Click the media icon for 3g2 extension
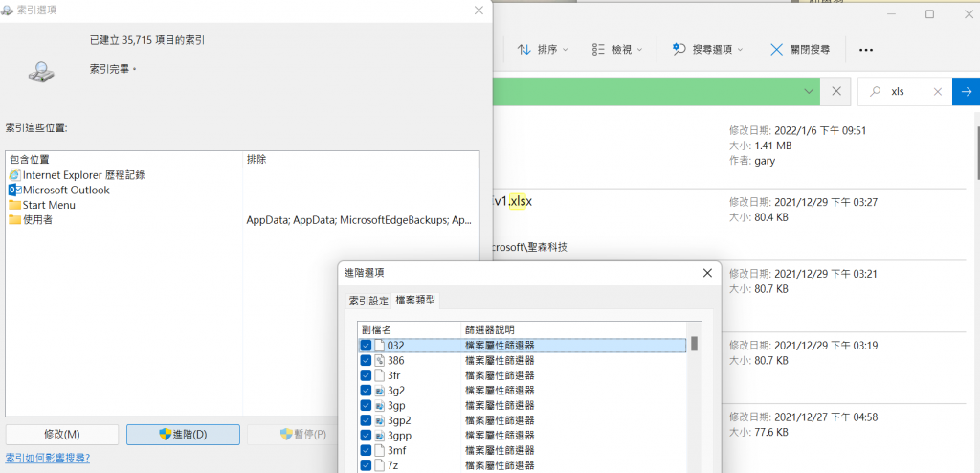This screenshot has height=473, width=980. click(x=379, y=391)
